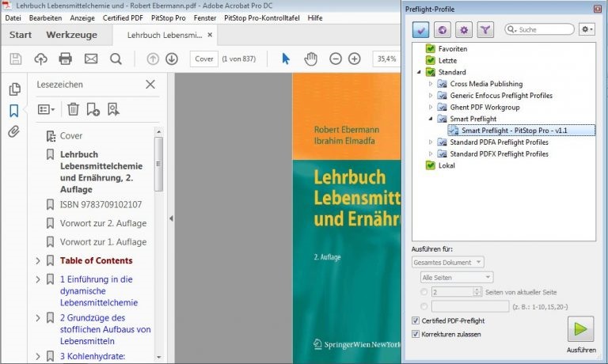Screen dimensions: 608x364
Task: Toggle Certified PDF-Preflight checkbox
Action: [x=416, y=320]
